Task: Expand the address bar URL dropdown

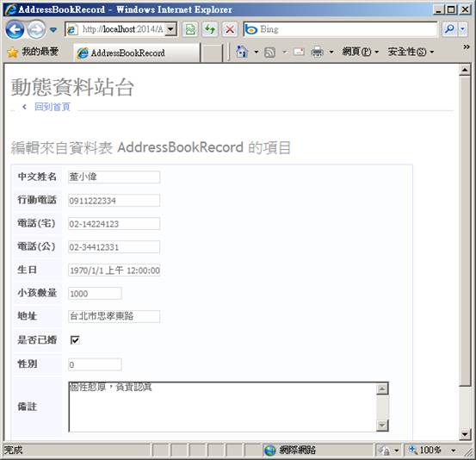Action: point(171,29)
